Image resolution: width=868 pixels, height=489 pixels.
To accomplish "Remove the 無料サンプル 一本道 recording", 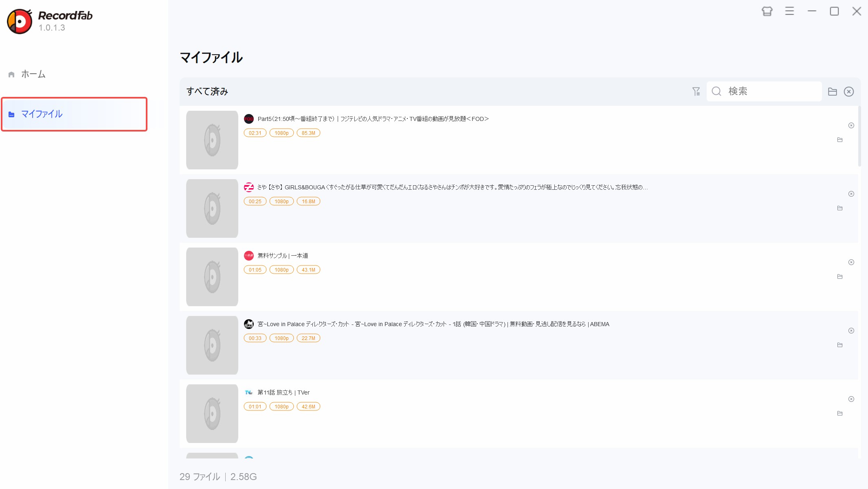I will 851,262.
